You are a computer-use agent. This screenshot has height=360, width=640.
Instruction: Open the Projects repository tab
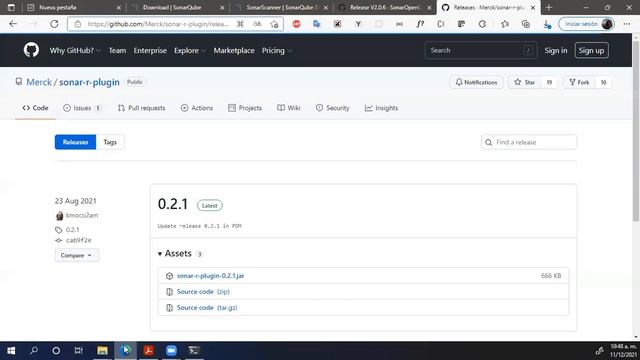coord(245,108)
